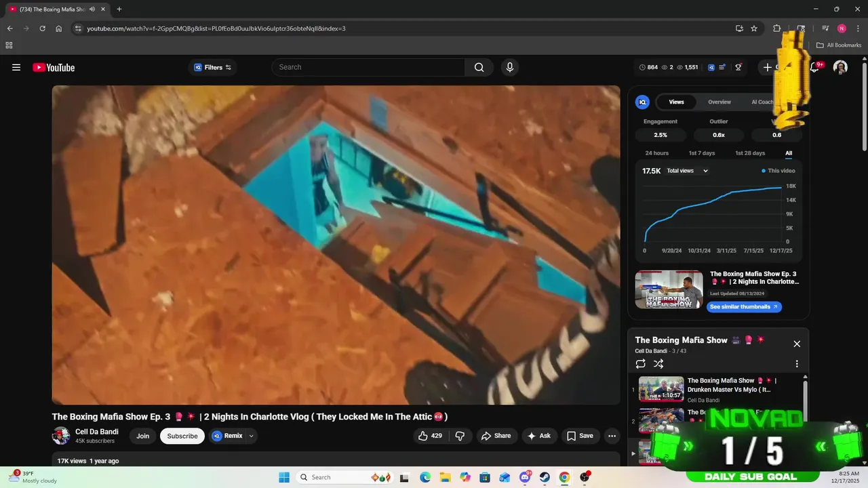The height and width of the screenshot is (488, 868).
Task: Open Discord from taskbar
Action: tap(525, 477)
